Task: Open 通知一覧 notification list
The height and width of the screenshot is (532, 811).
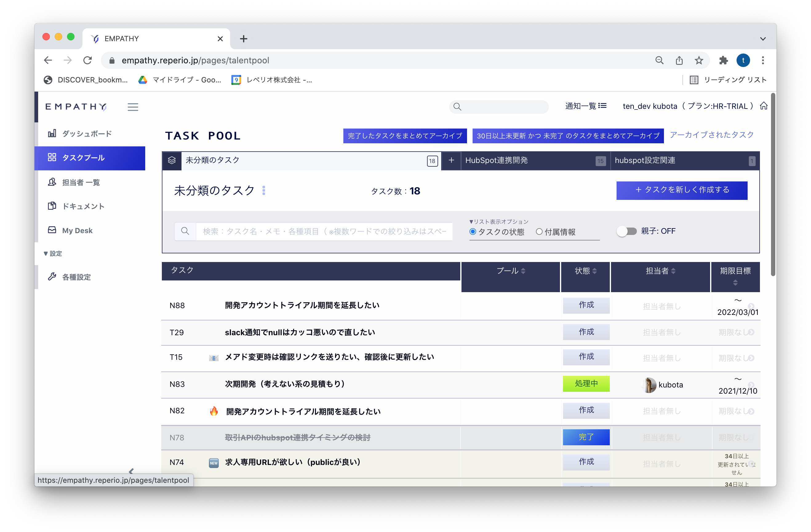Action: tap(585, 106)
